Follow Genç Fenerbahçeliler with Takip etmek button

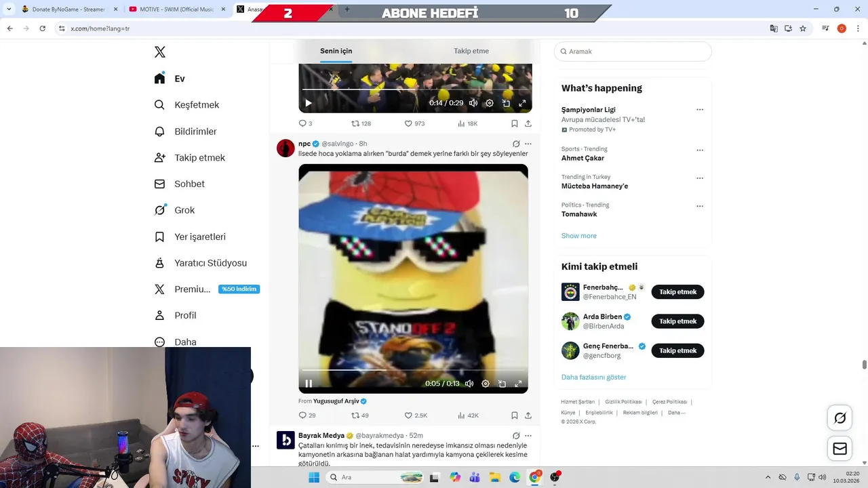pos(677,350)
